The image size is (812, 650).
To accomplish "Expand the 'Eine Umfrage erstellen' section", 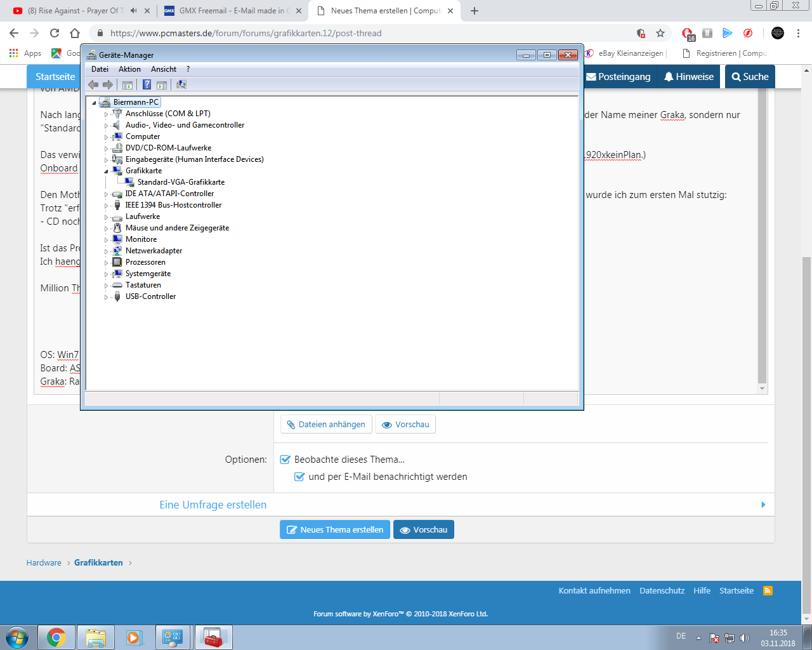I will [213, 505].
